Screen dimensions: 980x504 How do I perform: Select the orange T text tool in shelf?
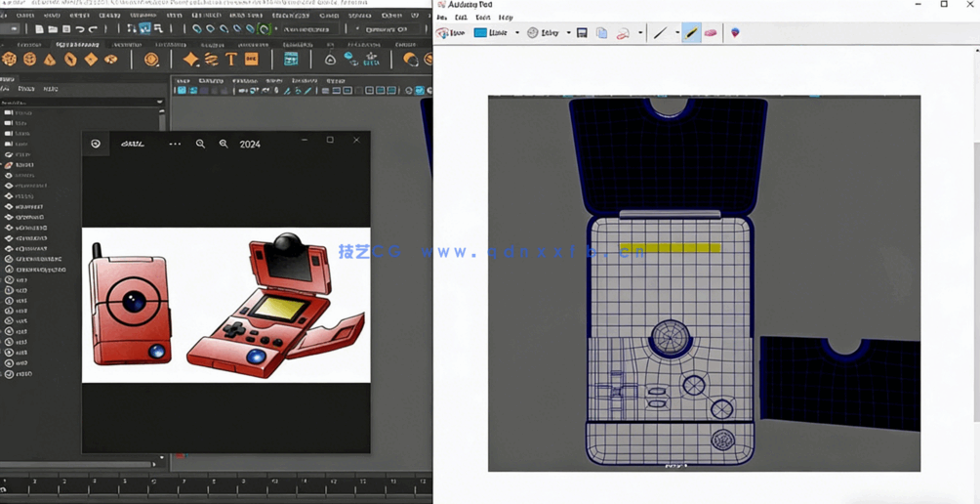point(231,60)
